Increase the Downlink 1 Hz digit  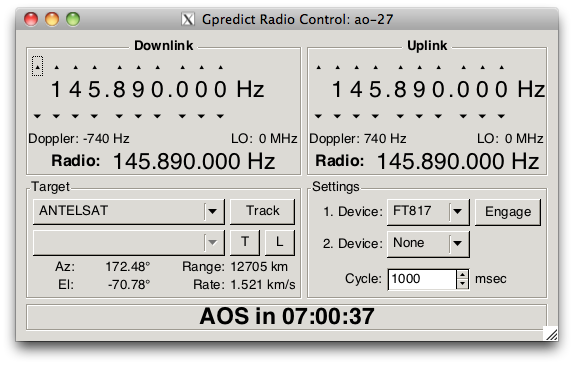coord(221,67)
